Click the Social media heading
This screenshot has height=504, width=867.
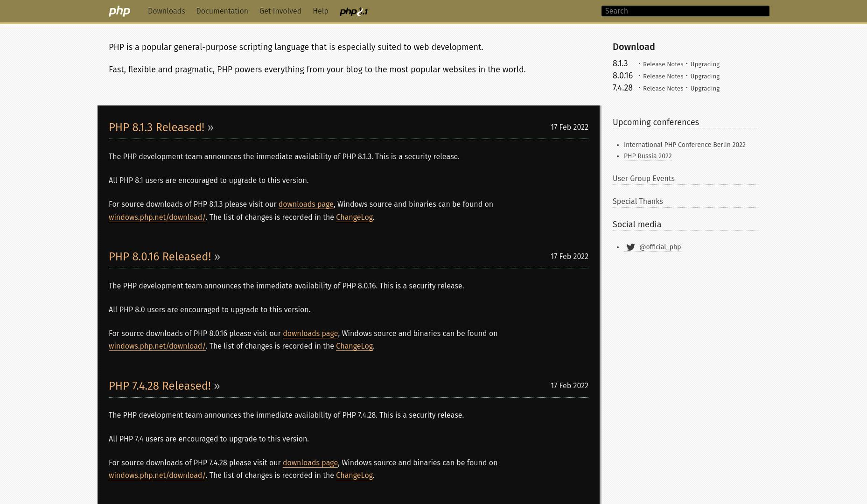pyautogui.click(x=637, y=224)
